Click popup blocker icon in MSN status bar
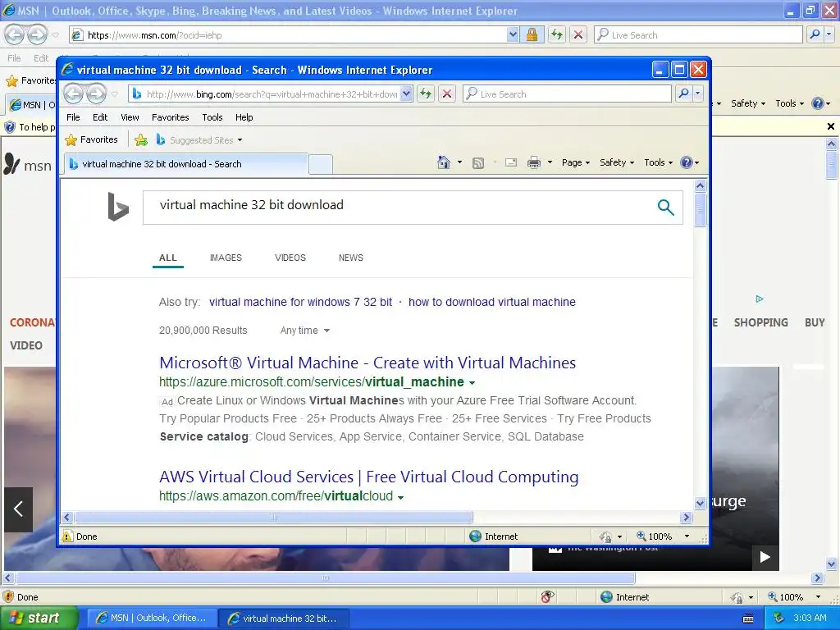 [547, 597]
